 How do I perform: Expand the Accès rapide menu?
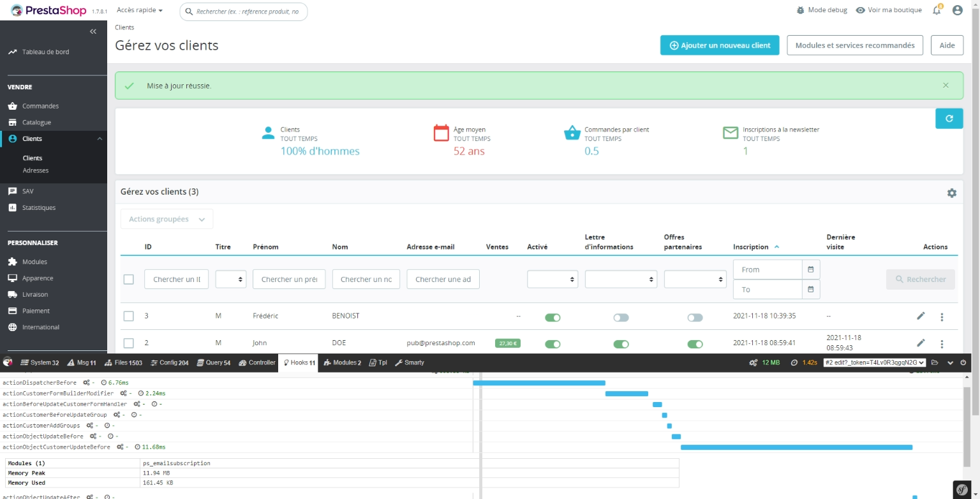[140, 11]
